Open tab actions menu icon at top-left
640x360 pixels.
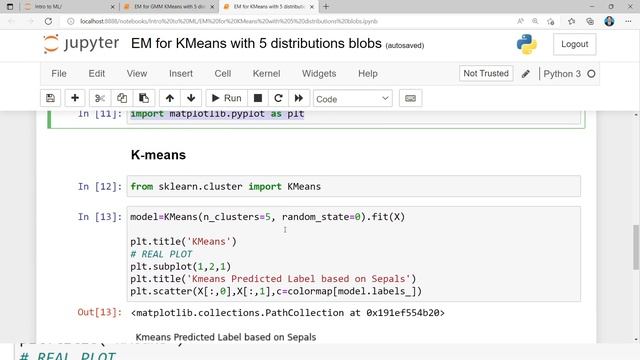[x=10, y=7]
